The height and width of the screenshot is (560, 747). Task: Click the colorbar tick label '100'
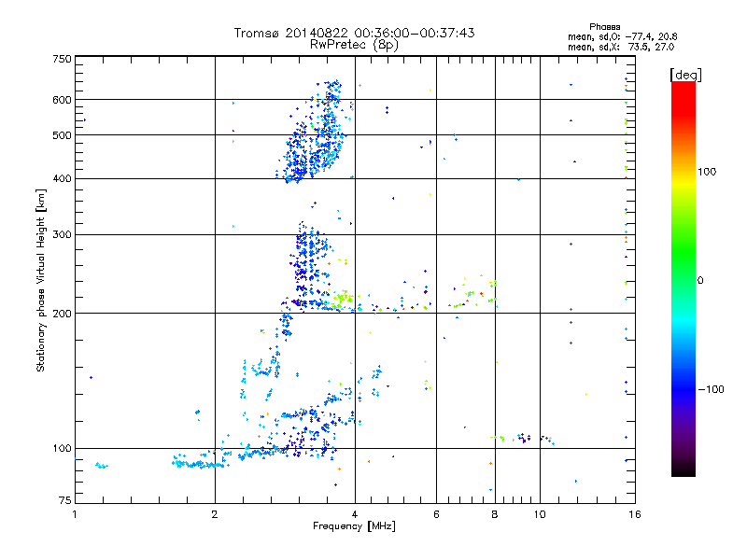pyautogui.click(x=707, y=172)
